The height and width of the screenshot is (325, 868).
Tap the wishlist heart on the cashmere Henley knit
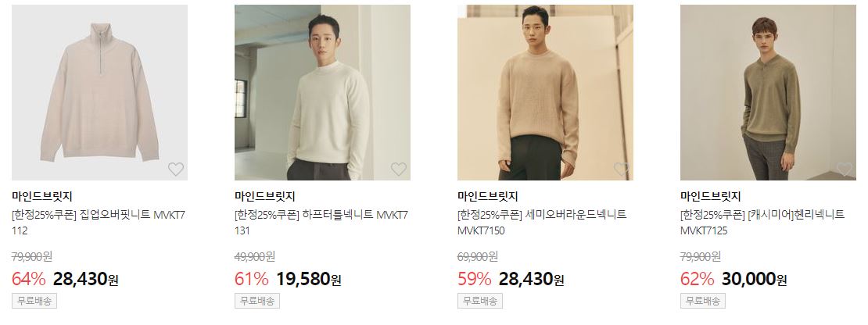[x=845, y=169]
